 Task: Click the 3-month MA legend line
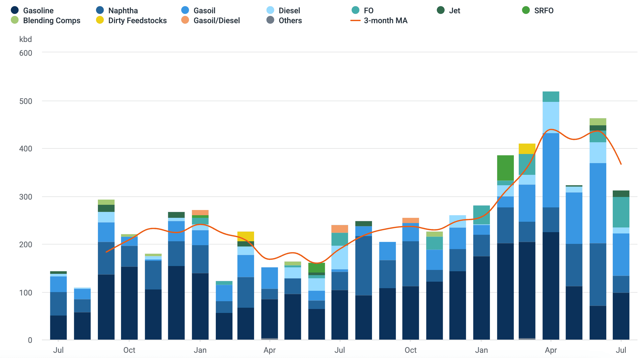click(355, 20)
